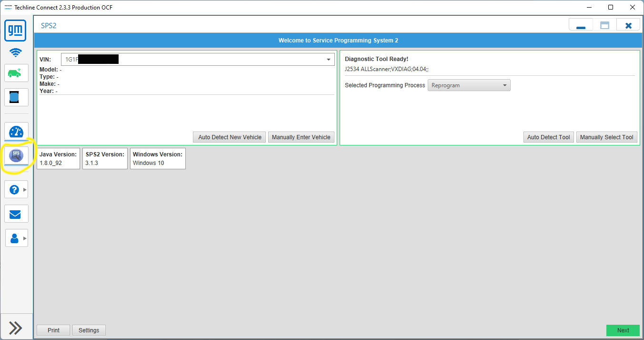Image resolution: width=644 pixels, height=340 pixels.
Task: Click the blue square device icon
Action: 16,97
